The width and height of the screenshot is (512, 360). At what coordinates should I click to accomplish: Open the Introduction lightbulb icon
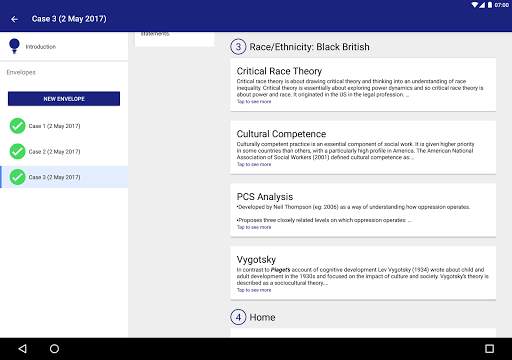click(14, 46)
